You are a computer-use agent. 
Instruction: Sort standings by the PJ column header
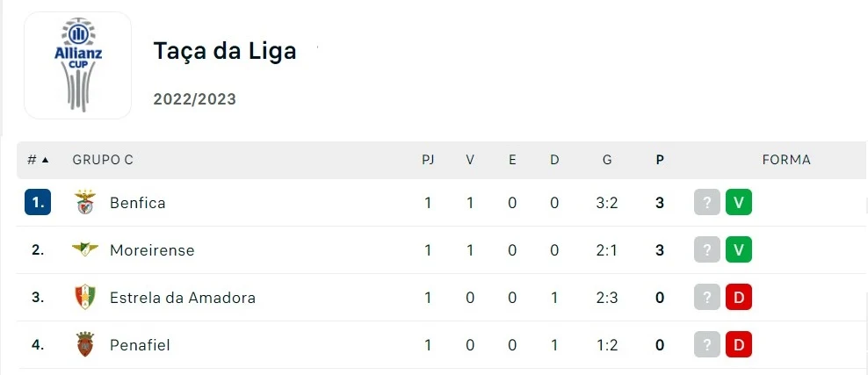[x=428, y=160]
